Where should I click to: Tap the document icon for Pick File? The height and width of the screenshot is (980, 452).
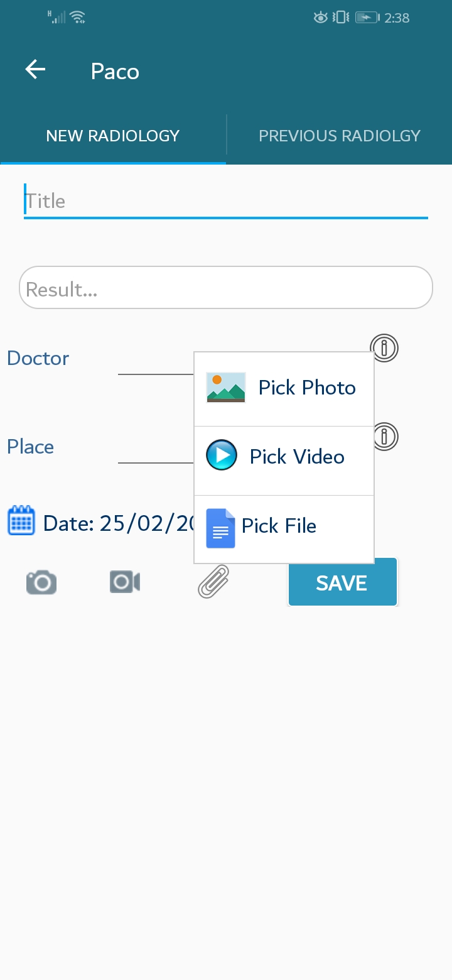click(220, 528)
